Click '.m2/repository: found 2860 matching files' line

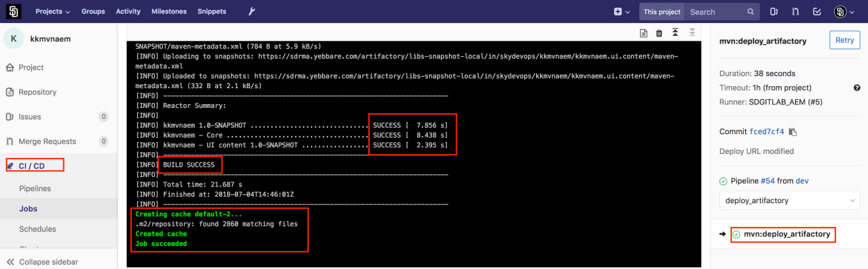pyautogui.click(x=216, y=224)
